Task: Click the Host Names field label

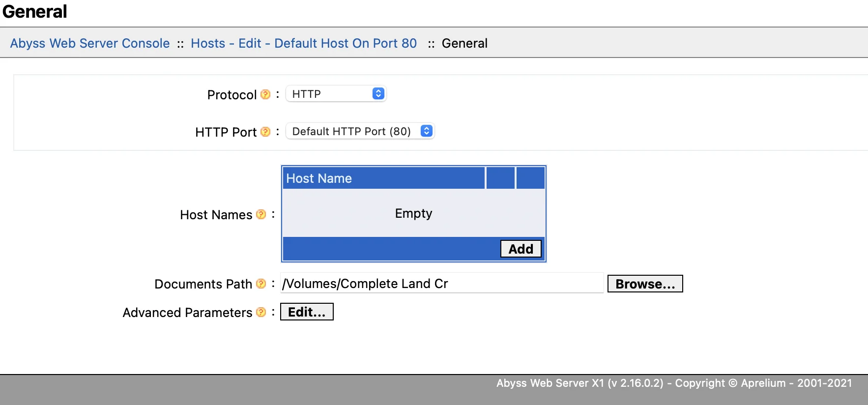Action: (216, 215)
